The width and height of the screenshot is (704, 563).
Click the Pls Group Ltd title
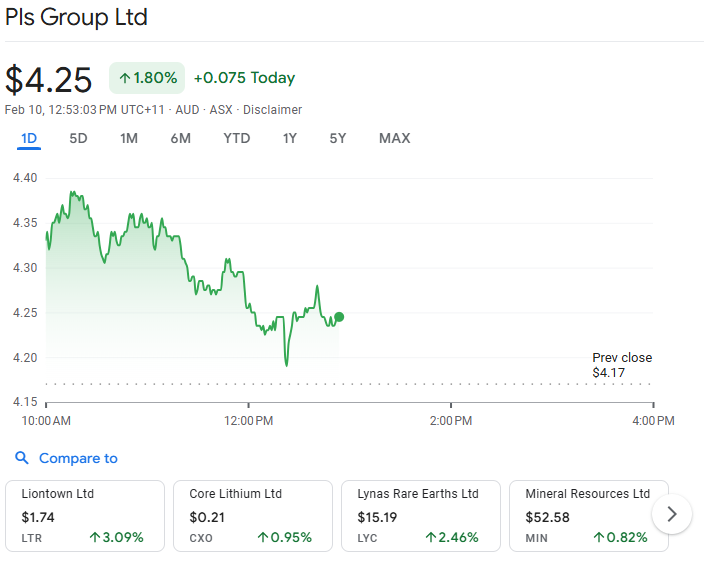[x=76, y=17]
